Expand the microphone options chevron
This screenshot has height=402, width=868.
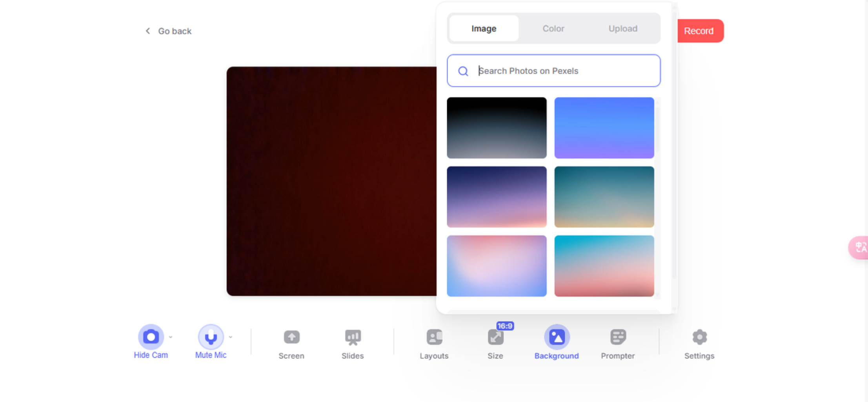tap(231, 336)
